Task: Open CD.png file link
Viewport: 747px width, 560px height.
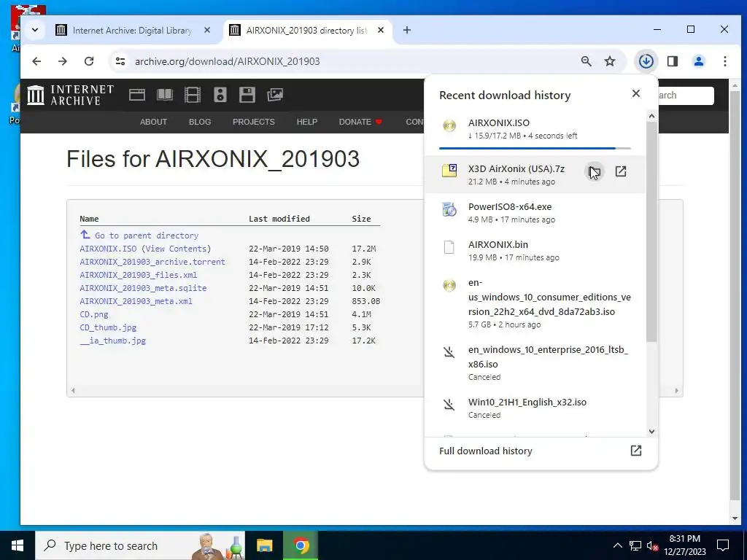Action: tap(94, 314)
